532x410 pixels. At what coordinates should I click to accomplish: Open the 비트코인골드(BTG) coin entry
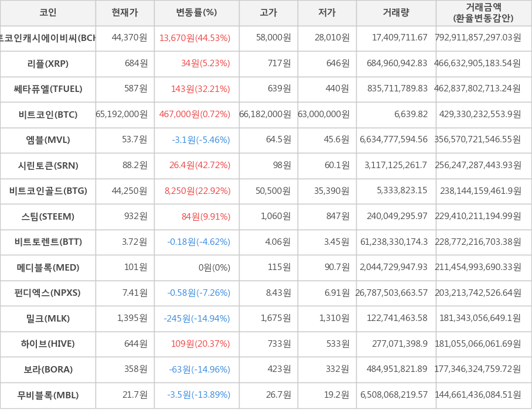coord(48,191)
